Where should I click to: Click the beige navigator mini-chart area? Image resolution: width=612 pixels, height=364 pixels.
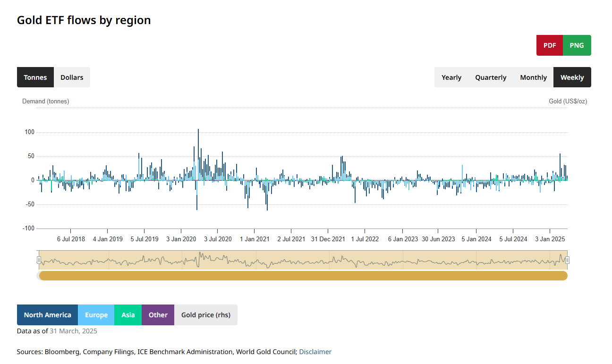[302, 260]
